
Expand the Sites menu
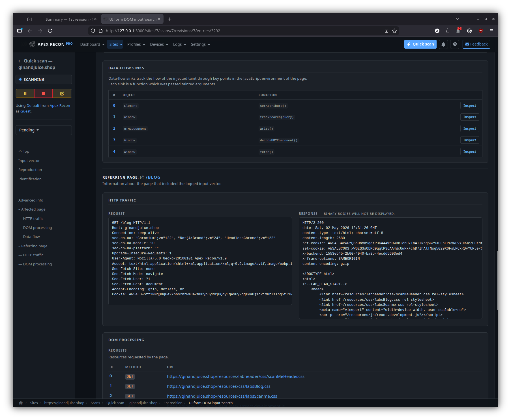[x=116, y=44]
